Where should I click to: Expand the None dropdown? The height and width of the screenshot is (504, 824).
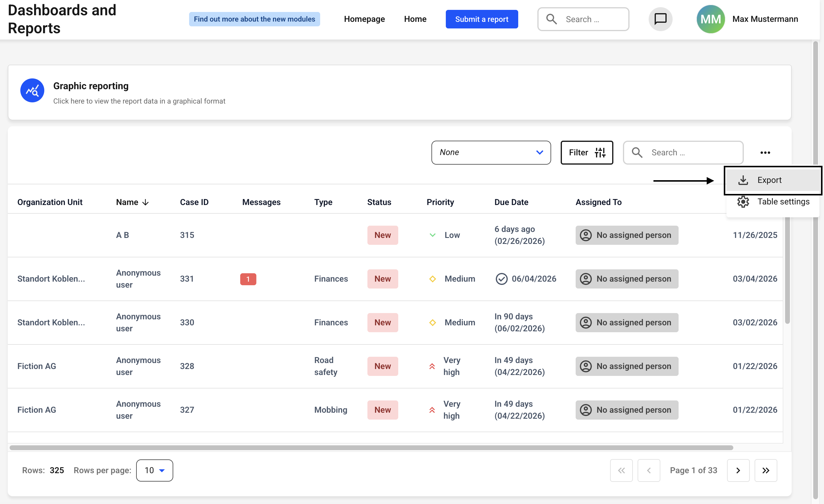491,153
